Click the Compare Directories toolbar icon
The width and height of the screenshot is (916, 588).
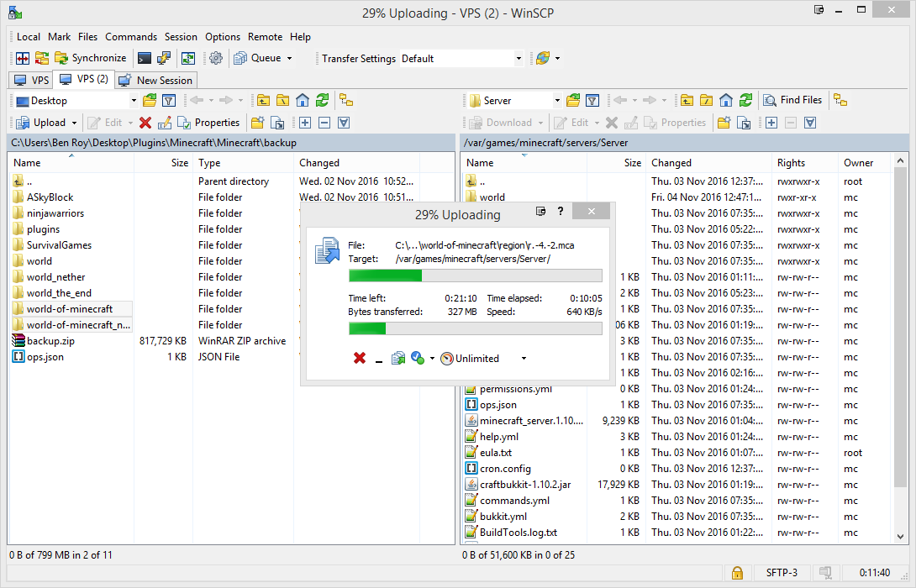(22, 59)
